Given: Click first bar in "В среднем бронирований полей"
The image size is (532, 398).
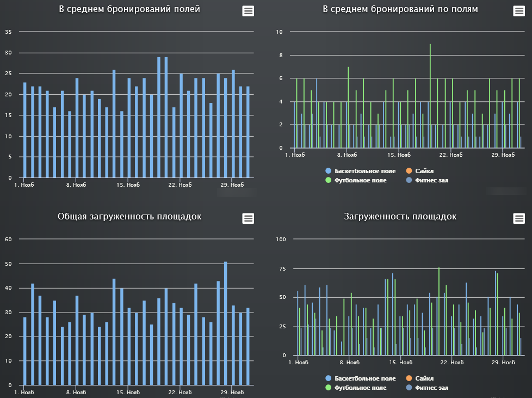Looking at the screenshot, I should pyautogui.click(x=24, y=131).
